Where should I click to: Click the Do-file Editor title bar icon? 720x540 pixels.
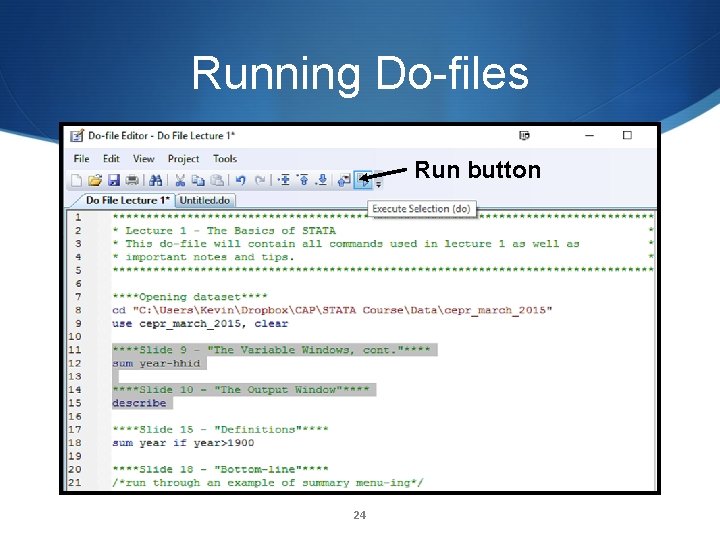[x=77, y=135]
